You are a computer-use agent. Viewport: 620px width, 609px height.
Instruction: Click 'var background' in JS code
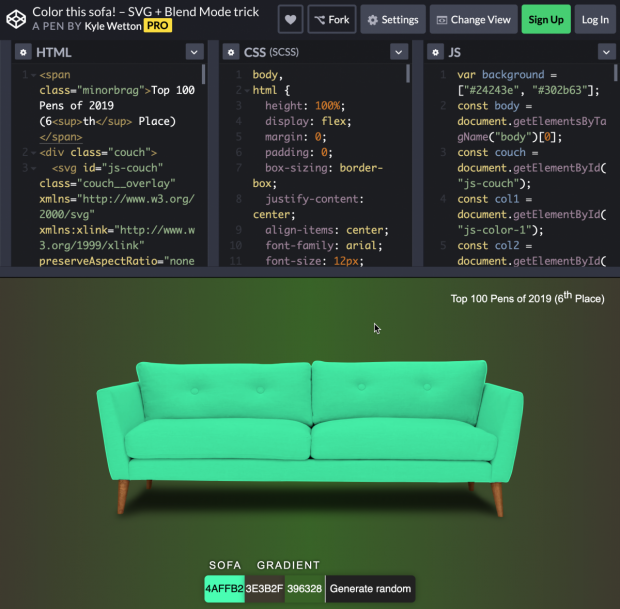501,75
